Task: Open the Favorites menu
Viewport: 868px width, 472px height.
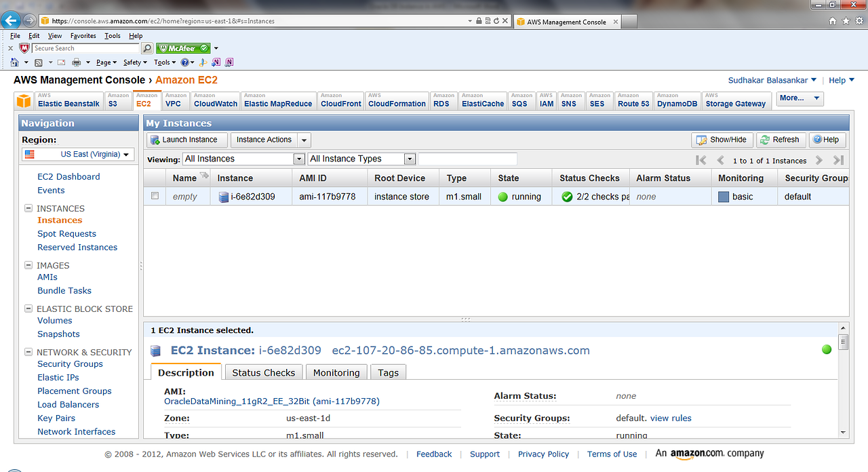Action: pos(83,36)
